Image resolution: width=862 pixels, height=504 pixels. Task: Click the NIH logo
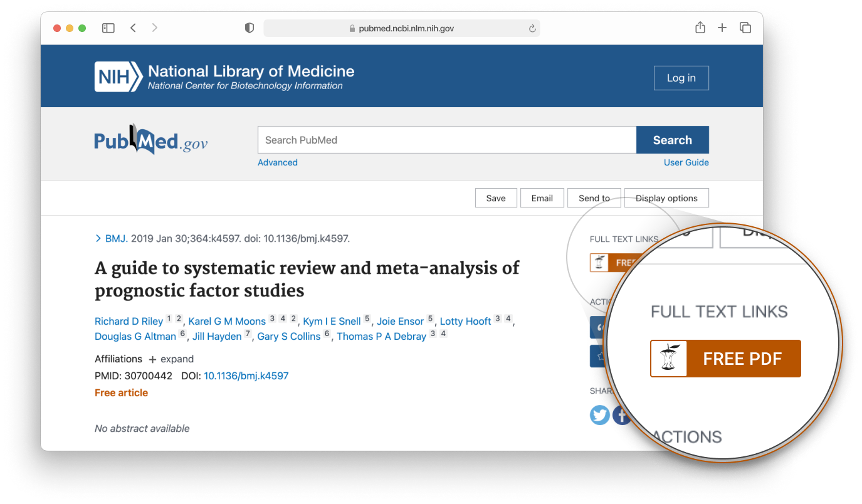click(x=118, y=77)
